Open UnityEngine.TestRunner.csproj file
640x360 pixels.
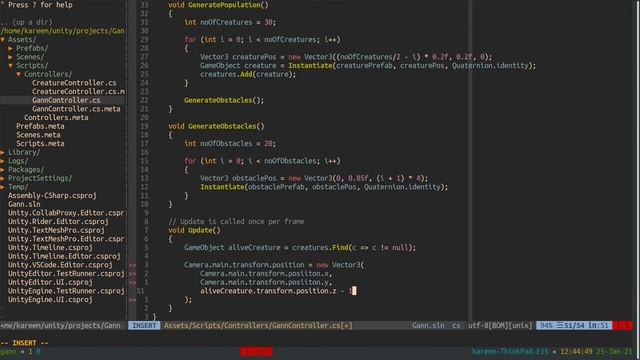click(66, 291)
